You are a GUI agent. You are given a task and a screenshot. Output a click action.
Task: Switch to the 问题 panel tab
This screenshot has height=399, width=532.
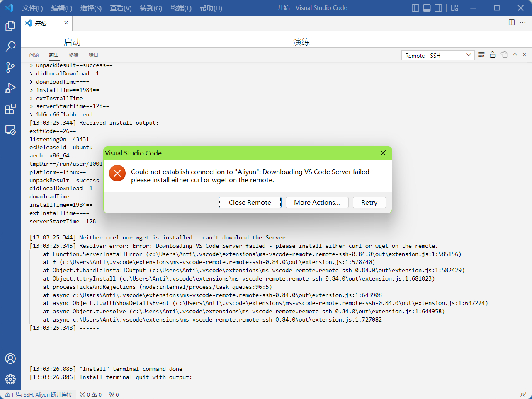point(34,55)
